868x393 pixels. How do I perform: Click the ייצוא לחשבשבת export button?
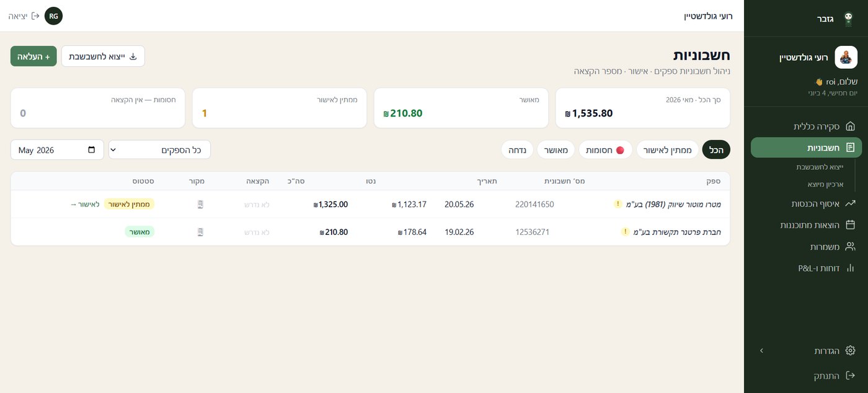(x=103, y=56)
